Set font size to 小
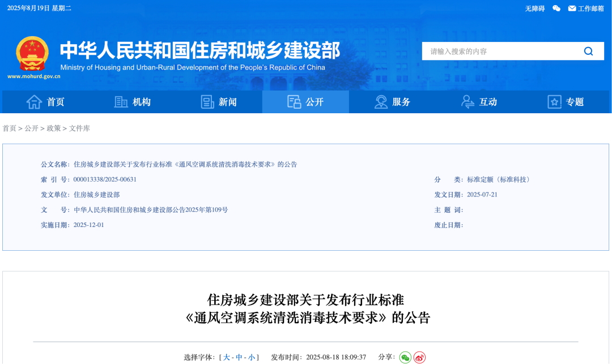Screen dimensions: 612x364 point(252,357)
